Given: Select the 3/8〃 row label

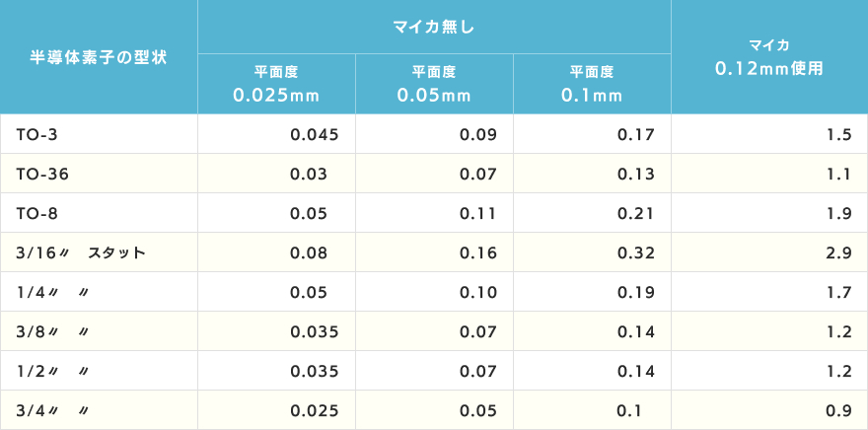Looking at the screenshot, I should coord(52,331).
